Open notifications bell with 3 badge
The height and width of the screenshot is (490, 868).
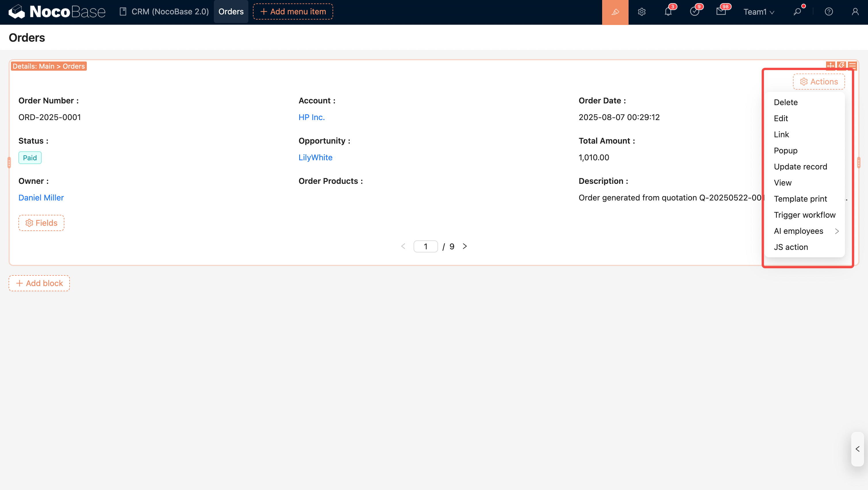(x=668, y=12)
